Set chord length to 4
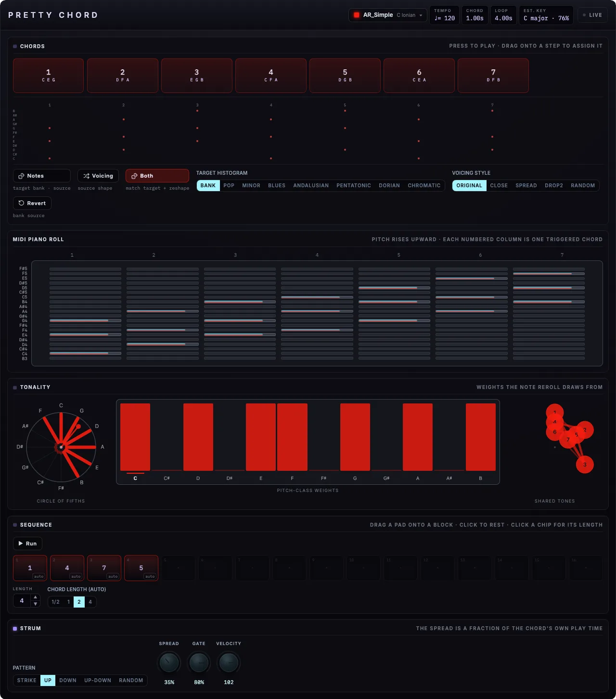Screen dimensions: 616x699 click(90, 602)
